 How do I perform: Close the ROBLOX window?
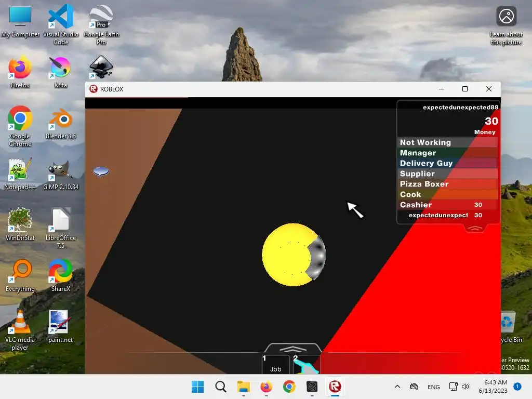pos(488,89)
